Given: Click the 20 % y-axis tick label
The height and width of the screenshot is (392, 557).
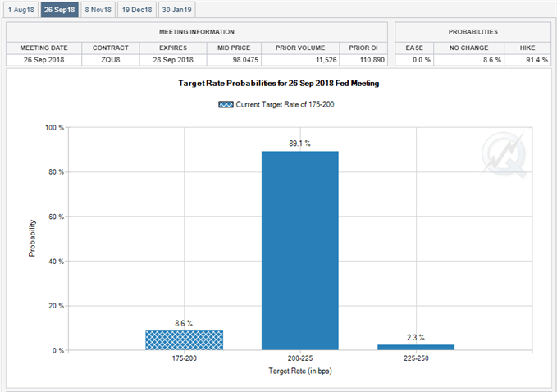Looking at the screenshot, I should [x=56, y=306].
